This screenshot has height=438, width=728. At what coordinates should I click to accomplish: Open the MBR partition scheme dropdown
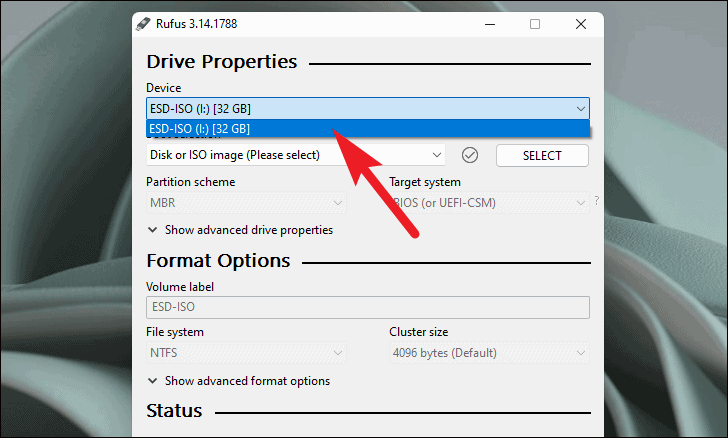(246, 203)
